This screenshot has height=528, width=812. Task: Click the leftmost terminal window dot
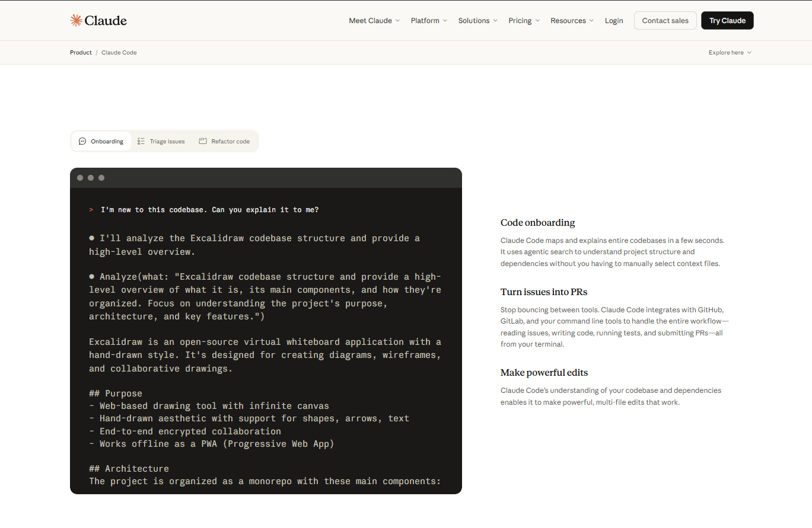click(x=80, y=177)
